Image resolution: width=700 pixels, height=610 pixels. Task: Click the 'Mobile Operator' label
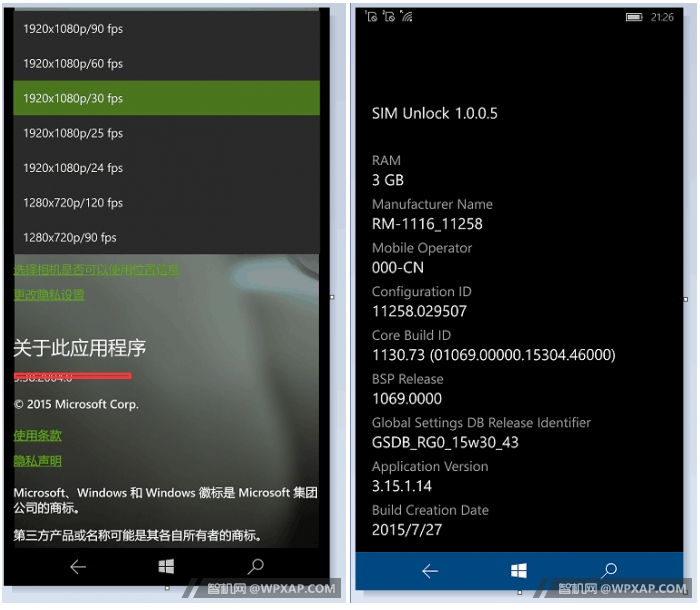tap(422, 248)
